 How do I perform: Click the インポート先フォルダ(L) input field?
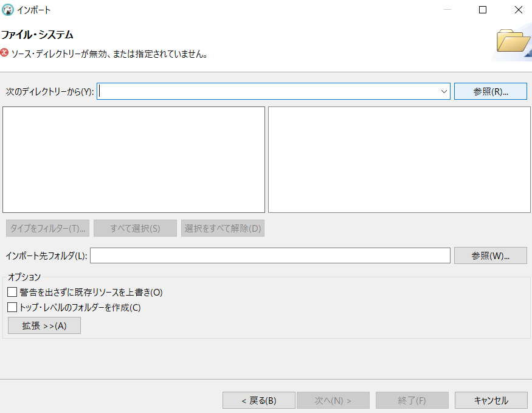tap(270, 255)
